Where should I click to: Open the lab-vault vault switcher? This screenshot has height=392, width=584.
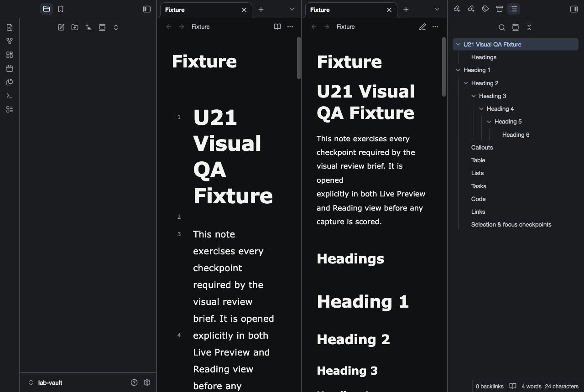click(x=46, y=382)
